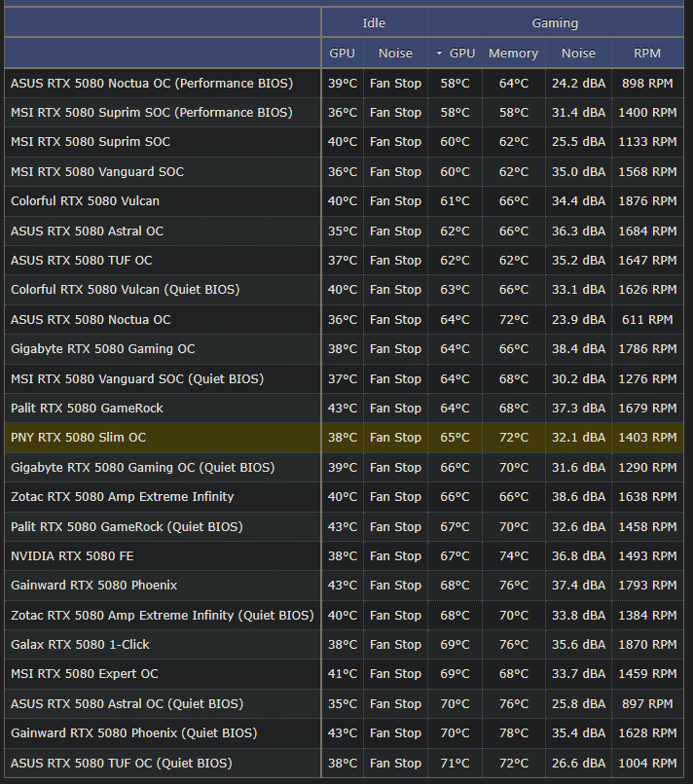
Task: Select the 1384 RPM value
Action: point(647,615)
